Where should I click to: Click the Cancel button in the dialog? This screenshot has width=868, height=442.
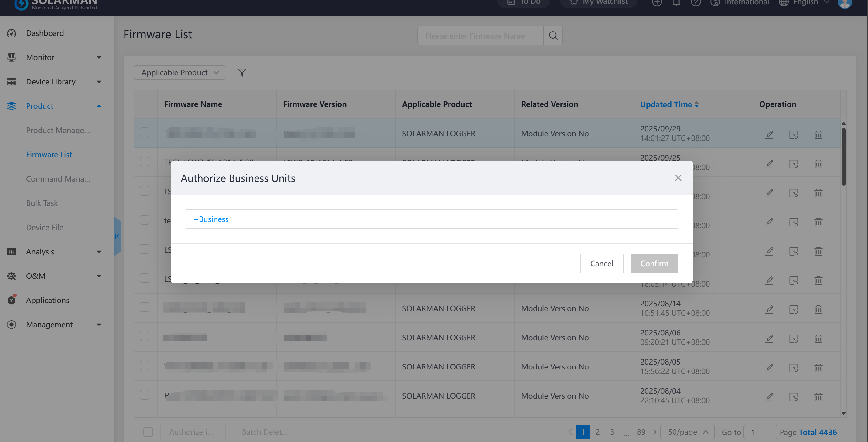(x=601, y=263)
